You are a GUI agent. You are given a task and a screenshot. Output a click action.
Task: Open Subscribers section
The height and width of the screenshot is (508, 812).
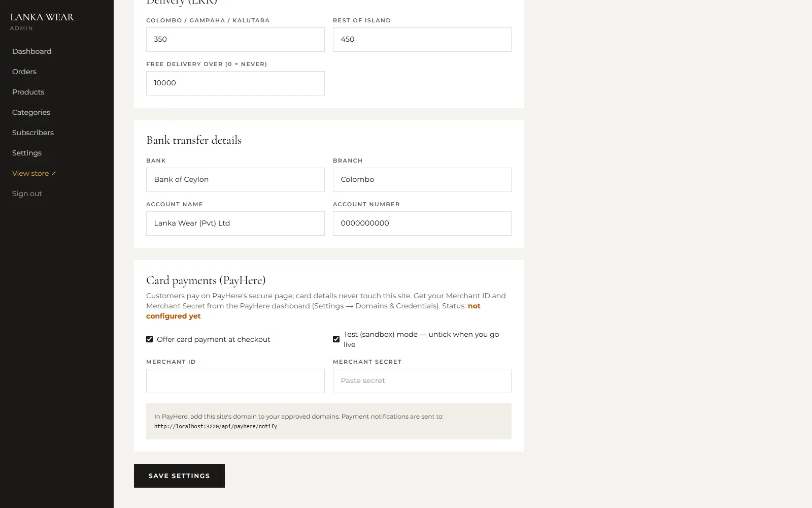(33, 133)
